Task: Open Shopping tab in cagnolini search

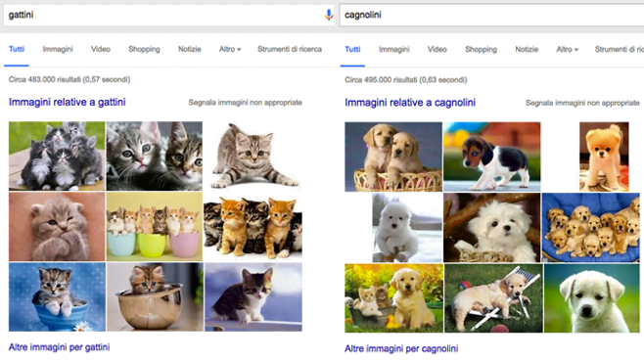Action: (x=481, y=49)
